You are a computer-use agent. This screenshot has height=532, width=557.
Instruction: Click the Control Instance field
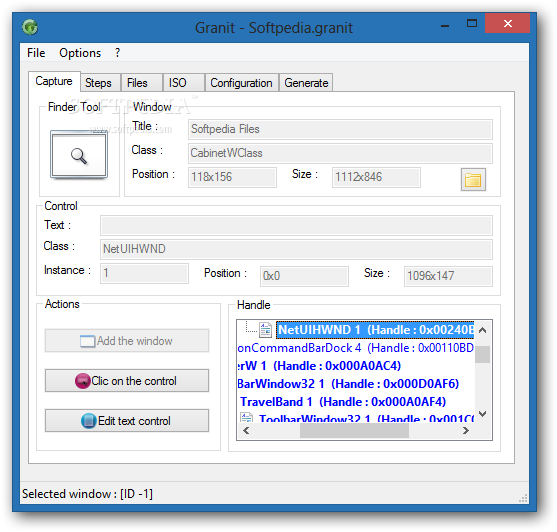[144, 273]
